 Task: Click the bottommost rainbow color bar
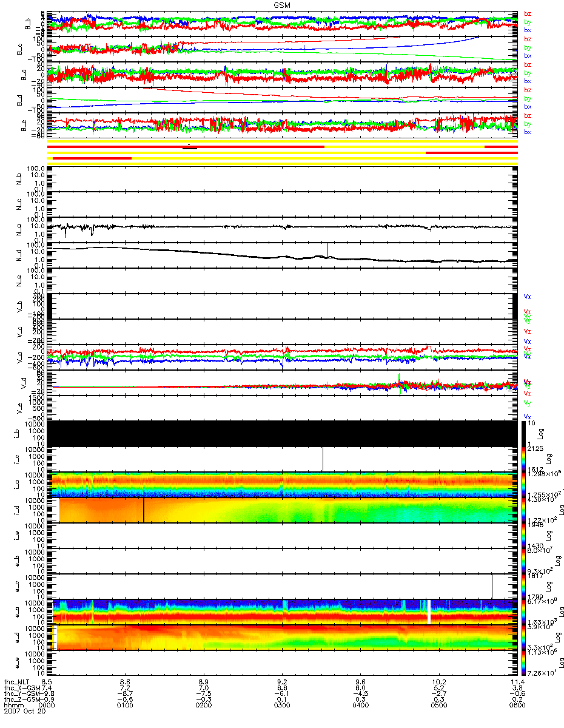523,662
